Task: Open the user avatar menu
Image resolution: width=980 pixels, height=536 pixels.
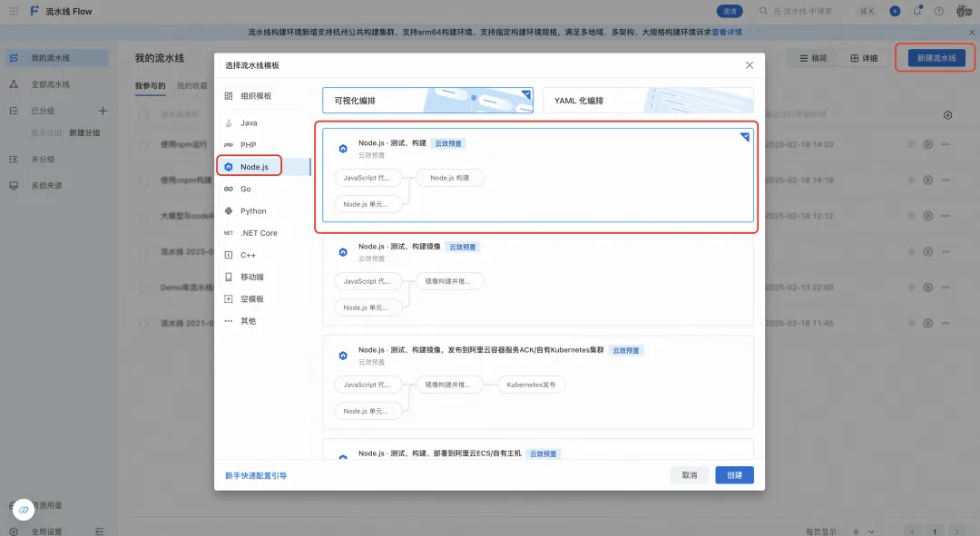Action: 964,11
